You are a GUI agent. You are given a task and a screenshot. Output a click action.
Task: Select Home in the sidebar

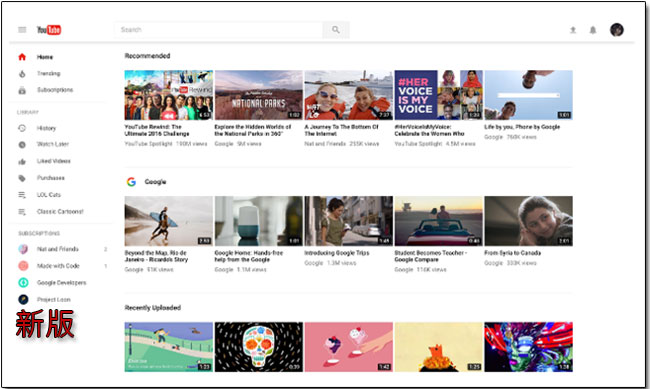click(x=45, y=57)
